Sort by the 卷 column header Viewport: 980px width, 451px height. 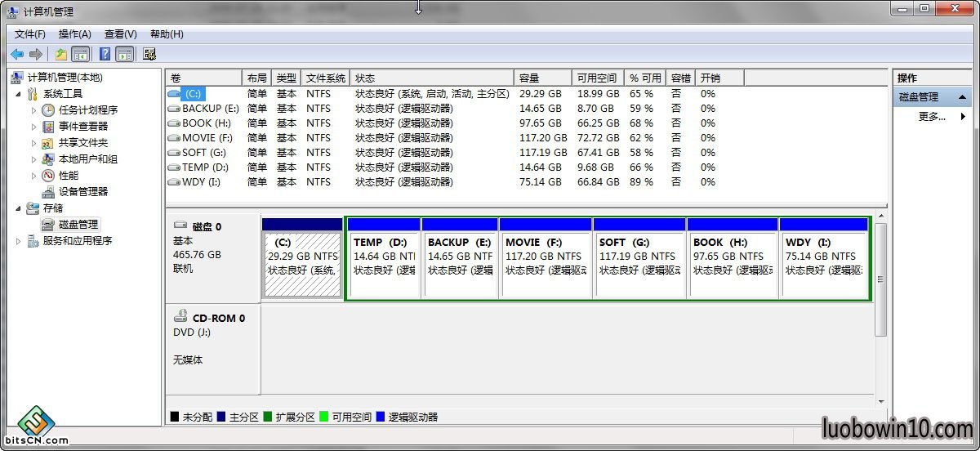[x=204, y=78]
